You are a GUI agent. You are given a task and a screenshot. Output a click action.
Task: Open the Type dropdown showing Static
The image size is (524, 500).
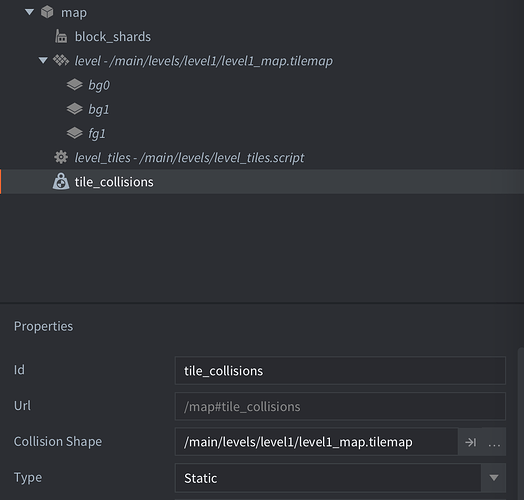pos(340,478)
